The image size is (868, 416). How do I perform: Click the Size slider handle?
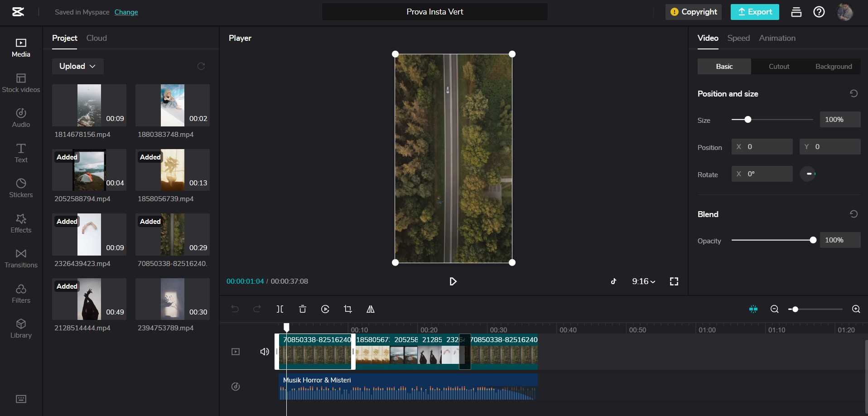(x=748, y=120)
